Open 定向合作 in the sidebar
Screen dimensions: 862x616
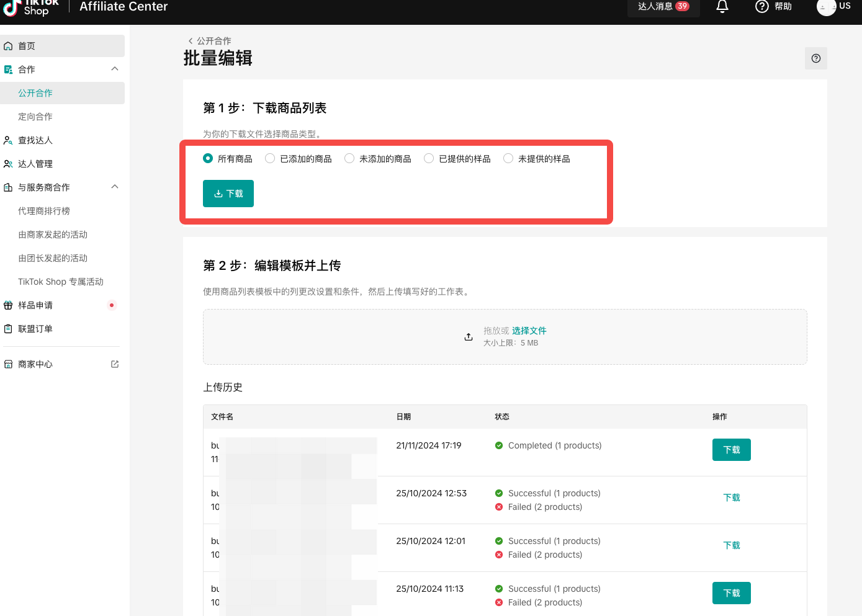click(35, 117)
